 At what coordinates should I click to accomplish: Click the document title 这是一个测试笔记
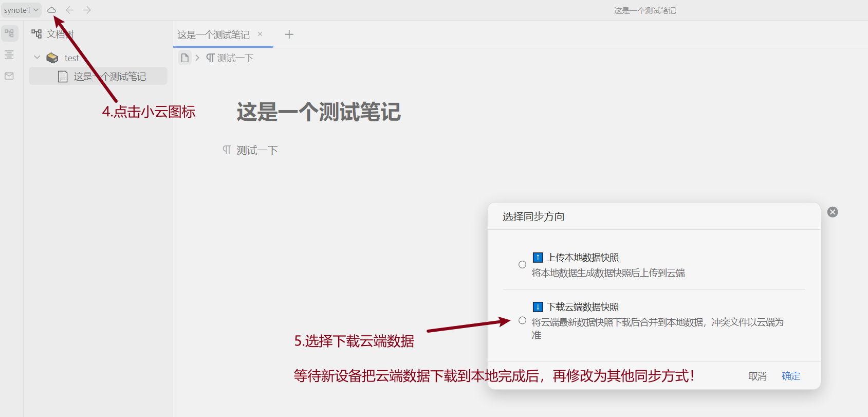pyautogui.click(x=319, y=112)
